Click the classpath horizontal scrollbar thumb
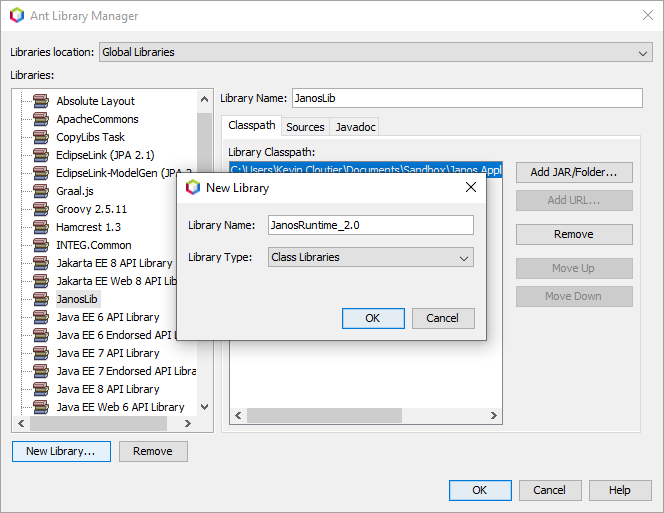The image size is (664, 513). (x=324, y=416)
